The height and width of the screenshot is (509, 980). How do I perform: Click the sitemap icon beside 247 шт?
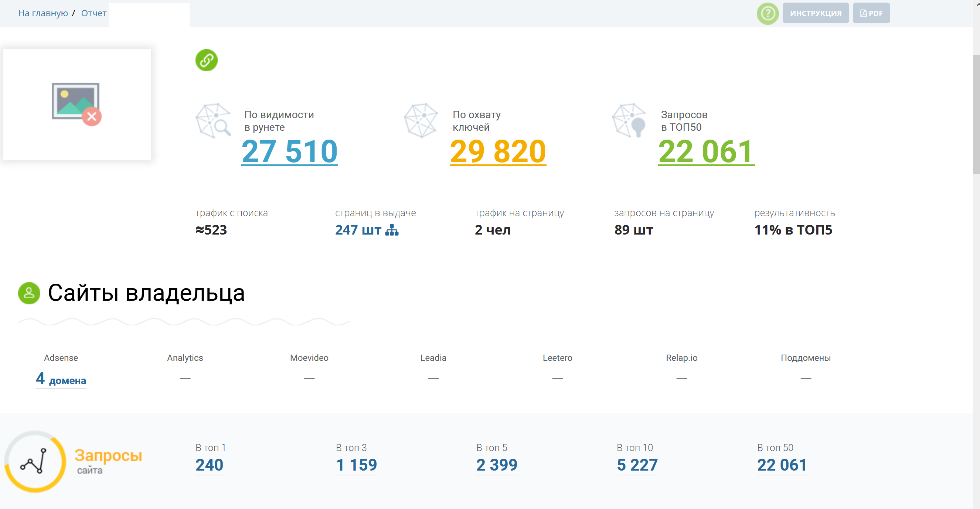(x=392, y=230)
